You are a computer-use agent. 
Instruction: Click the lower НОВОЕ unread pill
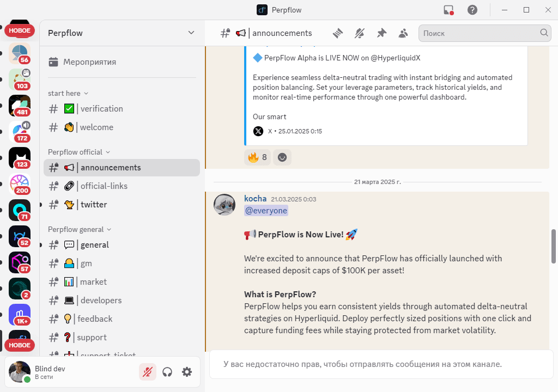20,345
